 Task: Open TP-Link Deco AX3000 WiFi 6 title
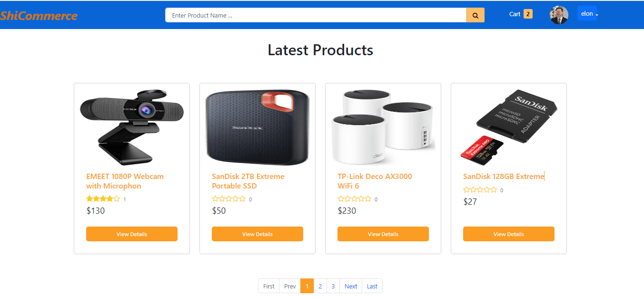click(375, 181)
